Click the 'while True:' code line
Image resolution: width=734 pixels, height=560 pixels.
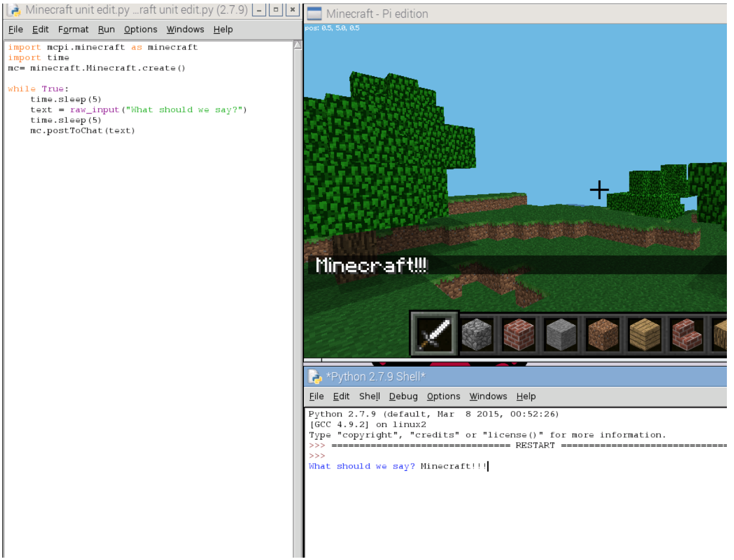(38, 89)
